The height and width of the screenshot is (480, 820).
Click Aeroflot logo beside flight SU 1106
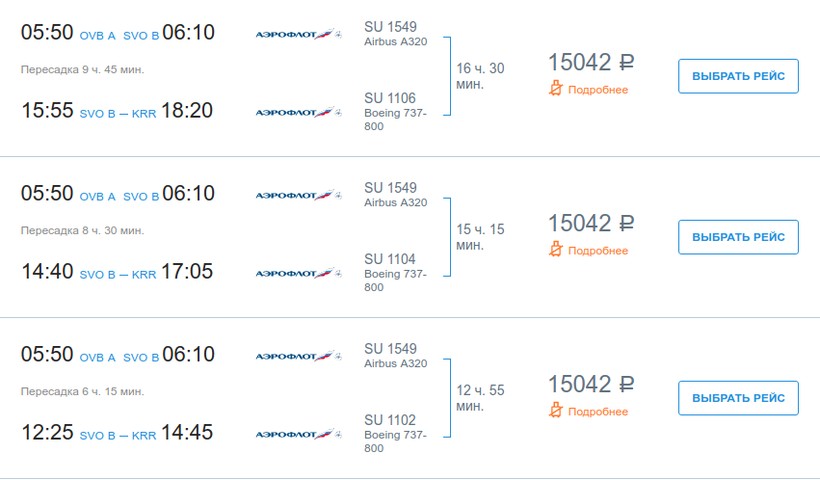point(299,112)
